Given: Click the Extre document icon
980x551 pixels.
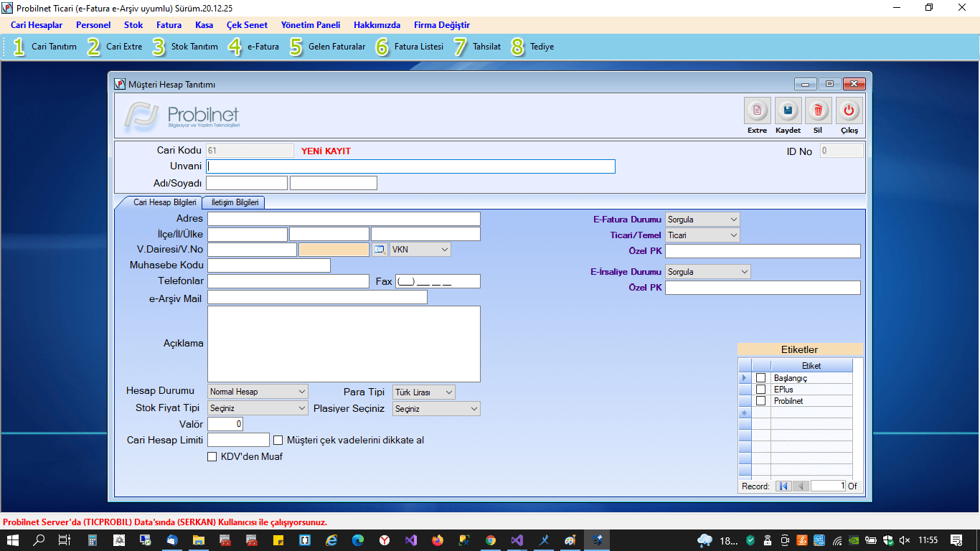Looking at the screenshot, I should [x=757, y=111].
